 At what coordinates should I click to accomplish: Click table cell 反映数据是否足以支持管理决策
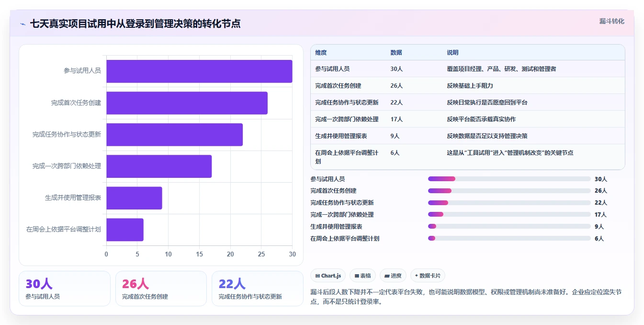click(x=487, y=136)
